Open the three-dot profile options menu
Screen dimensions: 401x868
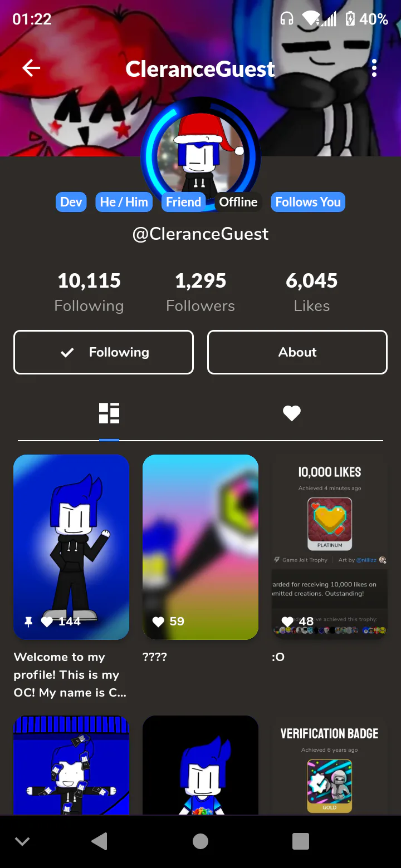[x=374, y=68]
